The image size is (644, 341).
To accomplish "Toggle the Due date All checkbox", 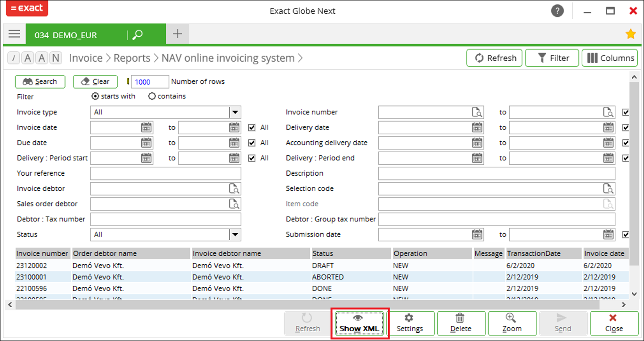I will tap(252, 143).
